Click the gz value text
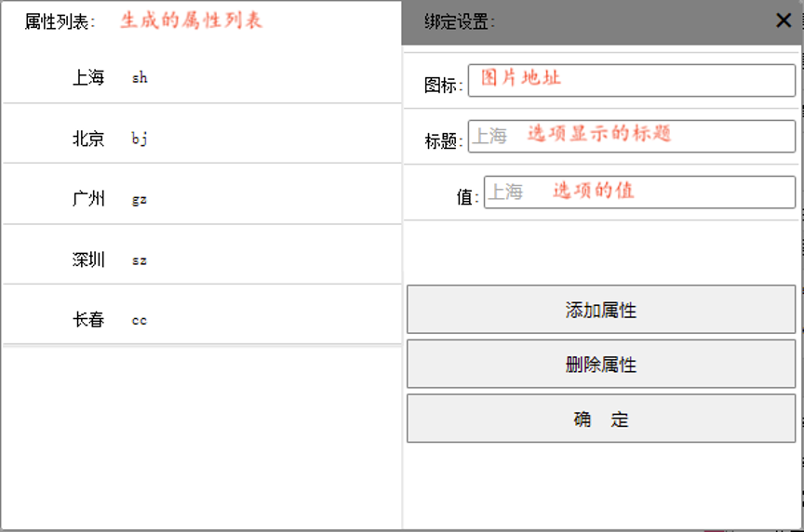Screen dimensions: 804x532 (140, 199)
